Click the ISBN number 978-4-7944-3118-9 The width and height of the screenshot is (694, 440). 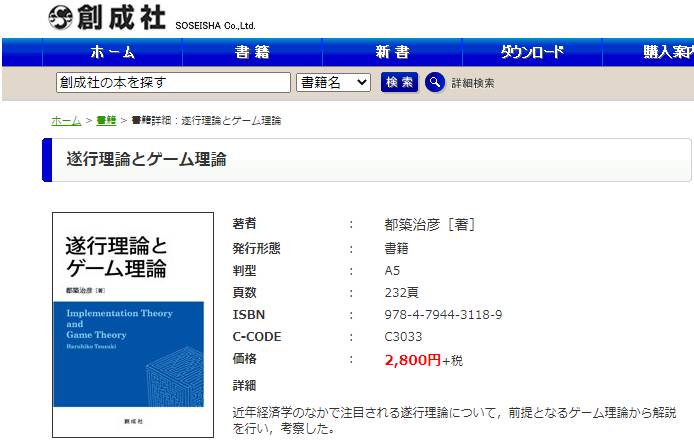[x=443, y=314]
